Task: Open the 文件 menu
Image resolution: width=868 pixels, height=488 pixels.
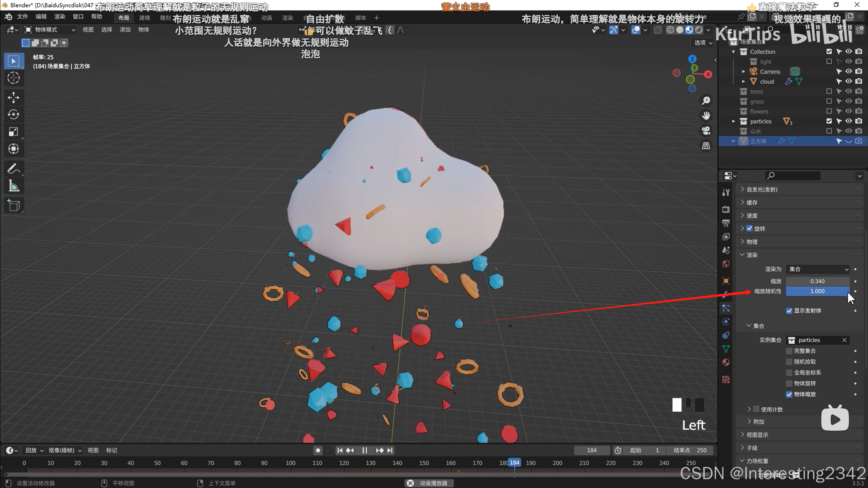Action: pos(22,17)
